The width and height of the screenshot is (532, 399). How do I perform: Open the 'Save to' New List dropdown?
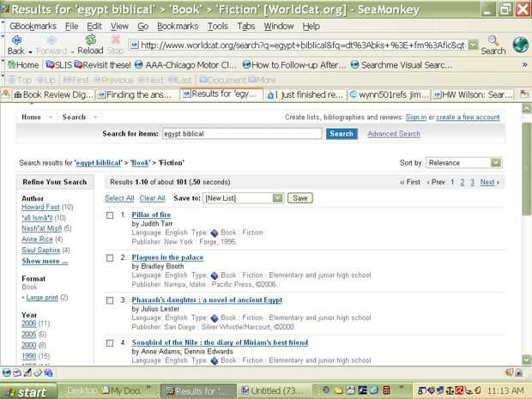tap(243, 198)
